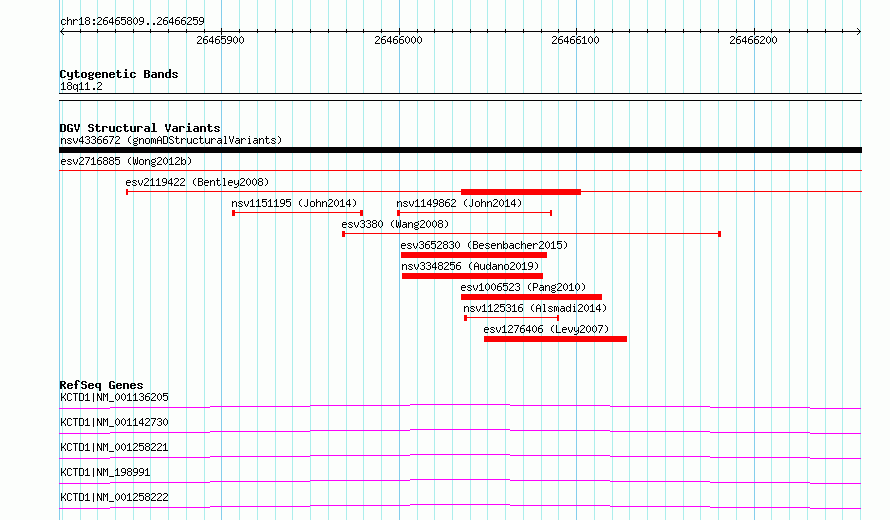890x520 pixels.
Task: Select transcript KCTD1|NM_001258221
Action: [x=114, y=447]
